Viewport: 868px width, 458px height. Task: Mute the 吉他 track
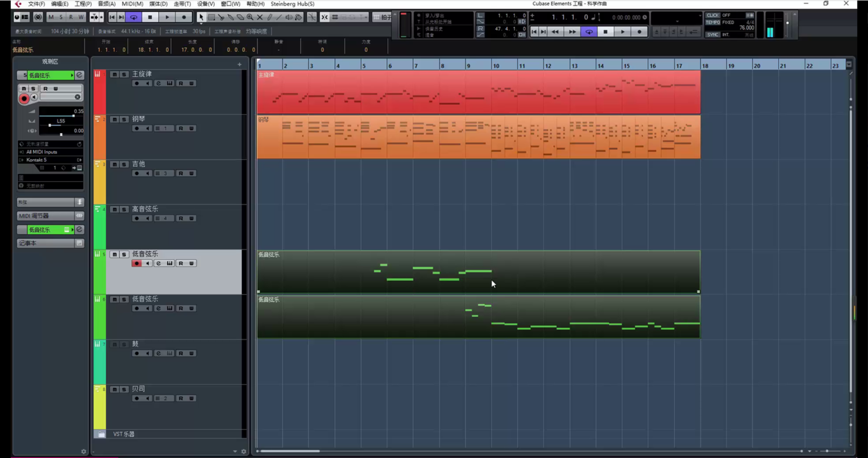(x=114, y=164)
